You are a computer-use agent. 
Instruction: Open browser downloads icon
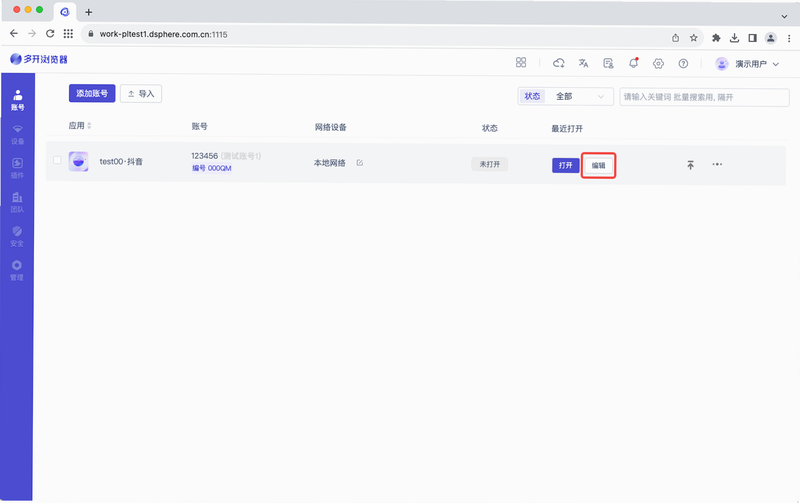(x=734, y=38)
